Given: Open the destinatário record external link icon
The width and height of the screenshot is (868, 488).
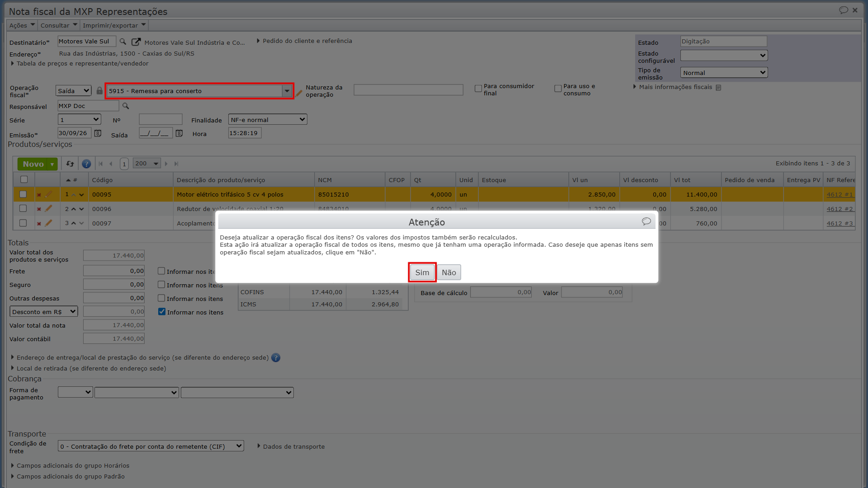Looking at the screenshot, I should click(x=136, y=42).
